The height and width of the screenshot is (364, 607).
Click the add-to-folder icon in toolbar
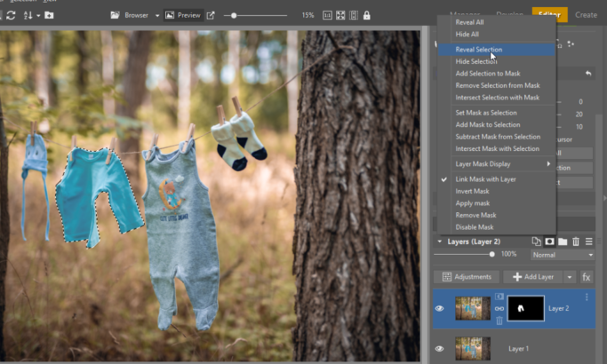(x=49, y=15)
